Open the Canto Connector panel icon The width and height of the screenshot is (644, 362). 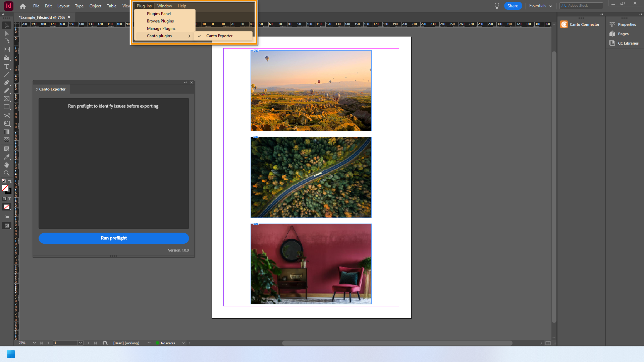(x=564, y=24)
